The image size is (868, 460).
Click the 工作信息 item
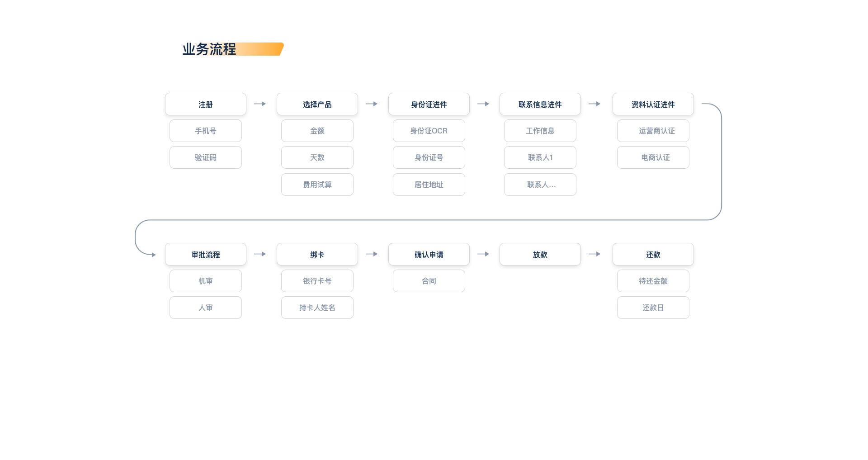pyautogui.click(x=540, y=131)
